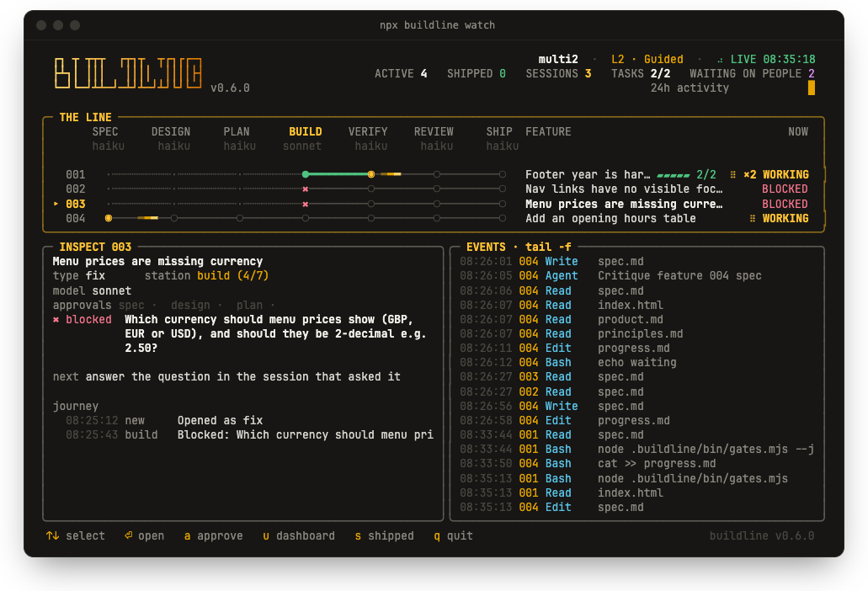The width and height of the screenshot is (868, 591).
Task: Click the red blocked marker on row 003
Action: 306,205
